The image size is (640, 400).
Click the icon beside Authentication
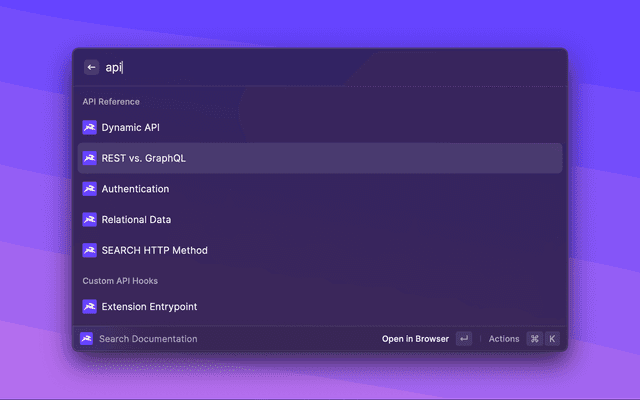click(x=89, y=189)
